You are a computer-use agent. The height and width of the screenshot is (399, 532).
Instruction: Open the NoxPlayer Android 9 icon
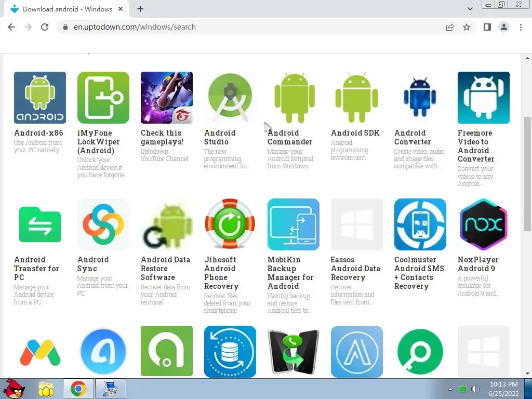click(484, 224)
